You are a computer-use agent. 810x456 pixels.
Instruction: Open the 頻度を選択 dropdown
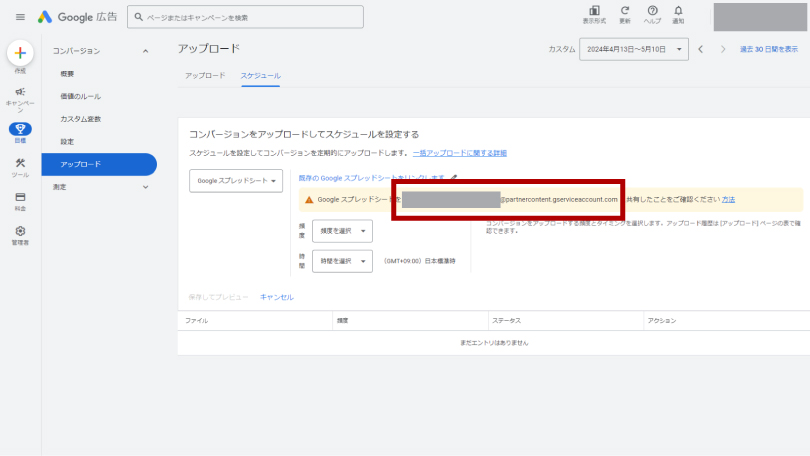pyautogui.click(x=342, y=231)
